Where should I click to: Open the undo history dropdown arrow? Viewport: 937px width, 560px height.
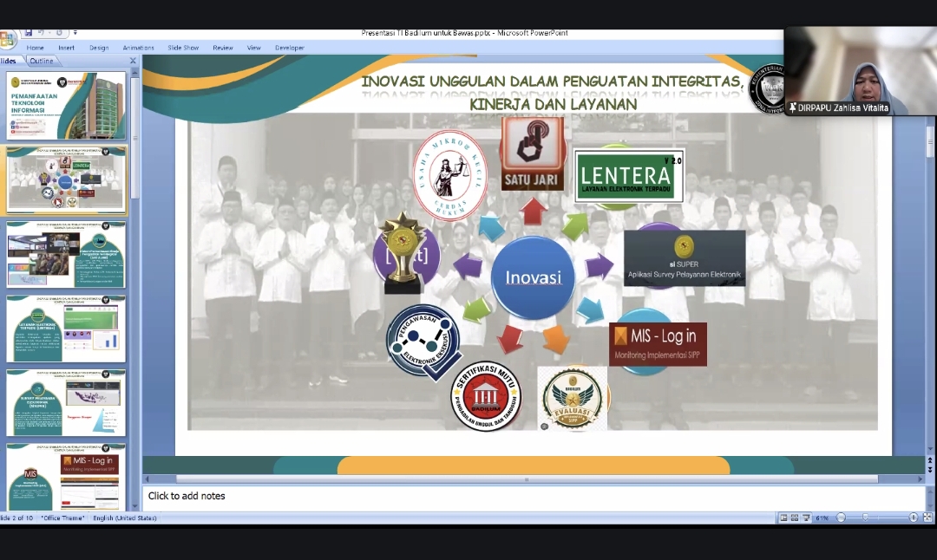[x=49, y=33]
